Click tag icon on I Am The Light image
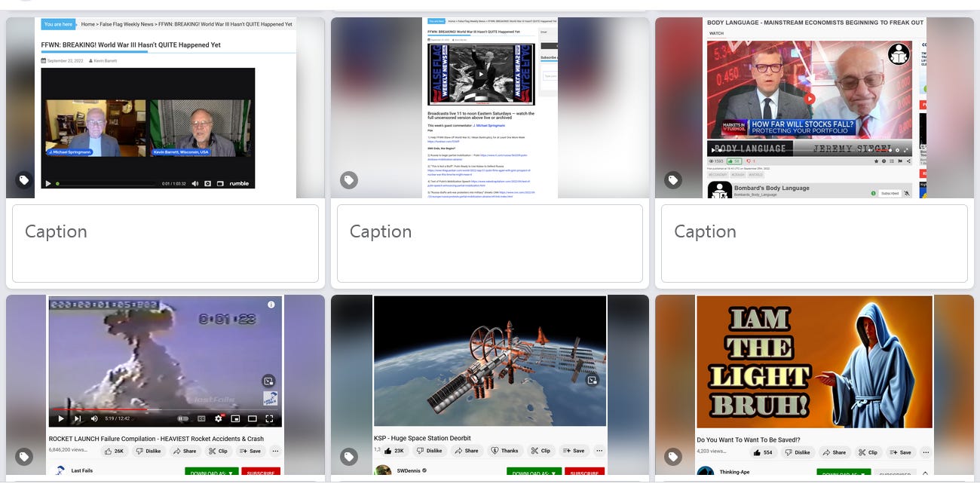The width and height of the screenshot is (980, 490). coord(673,457)
